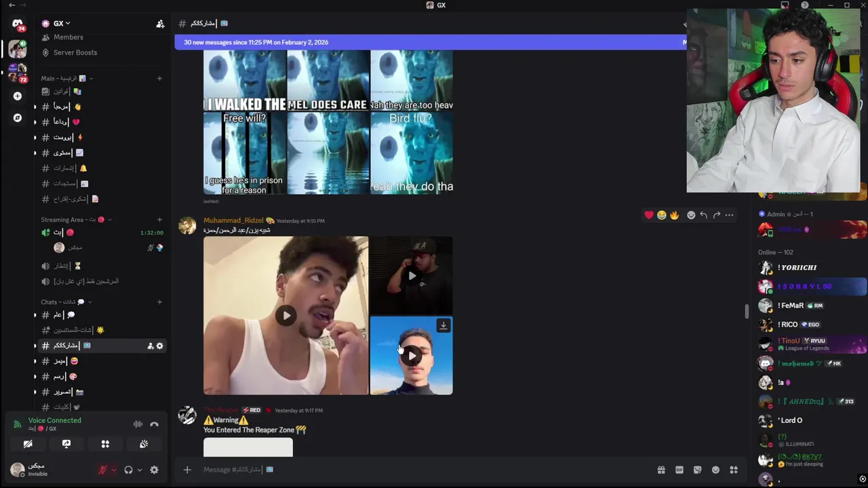This screenshot has width=868, height=488.
Task: Open Discord direct messages home icon
Action: coord(17,25)
